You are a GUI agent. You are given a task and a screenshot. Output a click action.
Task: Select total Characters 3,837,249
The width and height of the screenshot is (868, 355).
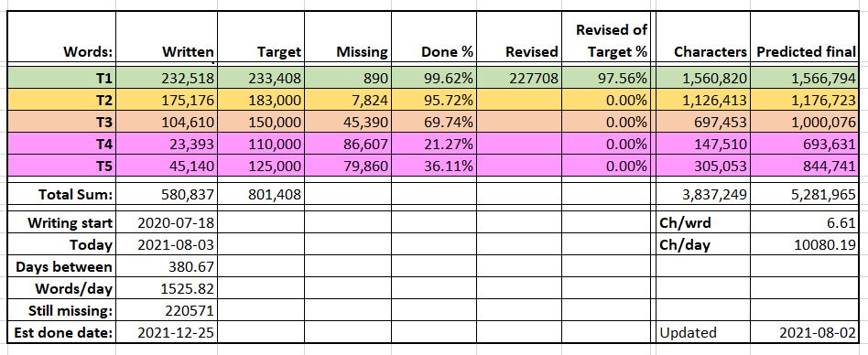(x=703, y=194)
